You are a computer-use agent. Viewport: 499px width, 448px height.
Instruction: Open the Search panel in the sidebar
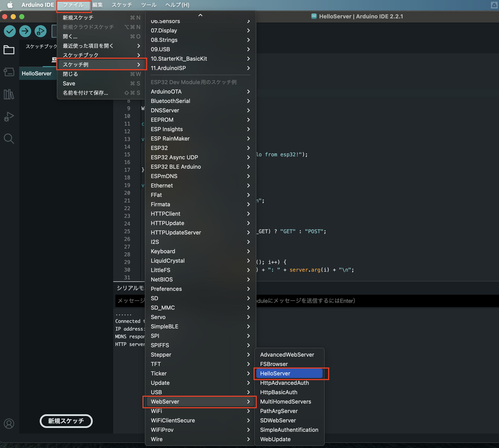click(9, 138)
